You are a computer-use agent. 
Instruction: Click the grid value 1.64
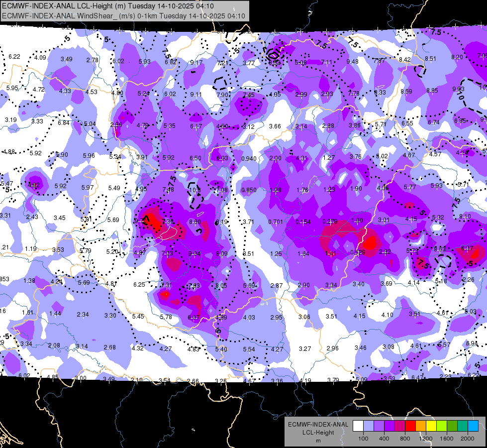click(x=303, y=254)
